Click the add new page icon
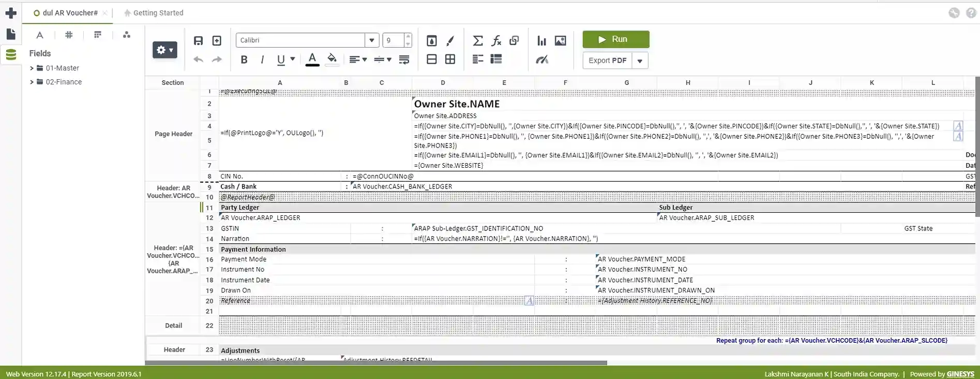The width and height of the screenshot is (980, 379). click(x=217, y=40)
